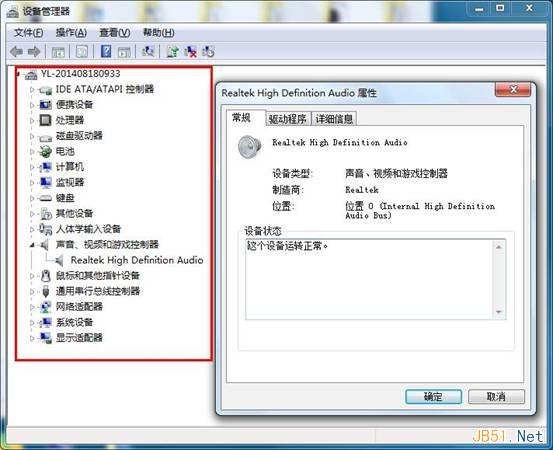This screenshot has height=450, width=553.
Task: Click the Forward arrow toolbar icon
Action: coord(34,52)
